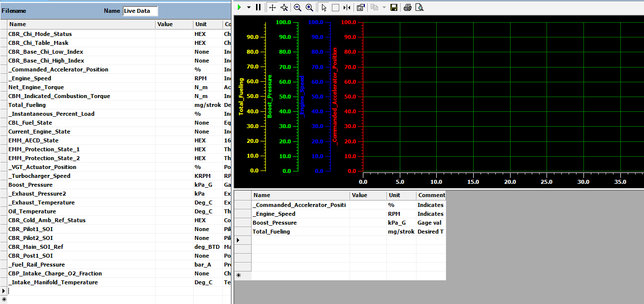Select CBR_Pilot2_SOI parameter
644x304 pixels.
coord(31,238)
